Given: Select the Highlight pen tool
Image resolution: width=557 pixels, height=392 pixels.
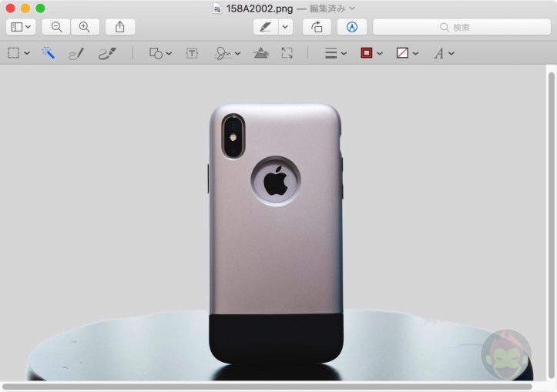Looking at the screenshot, I should tap(266, 27).
